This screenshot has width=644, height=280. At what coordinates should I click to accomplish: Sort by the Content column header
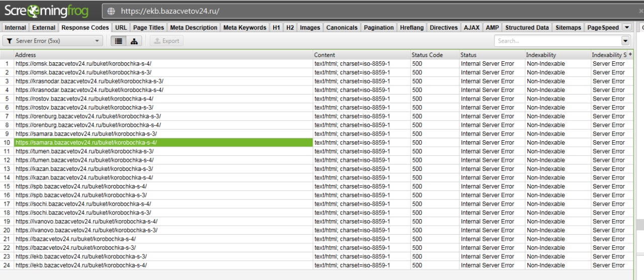361,55
